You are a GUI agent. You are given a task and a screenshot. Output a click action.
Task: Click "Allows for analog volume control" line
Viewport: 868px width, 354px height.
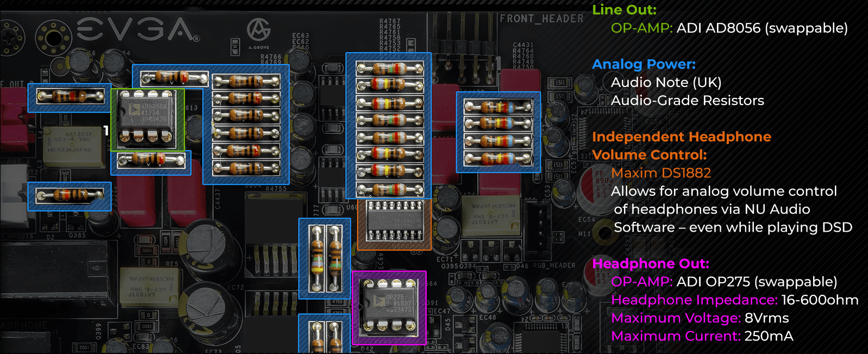pyautogui.click(x=724, y=191)
